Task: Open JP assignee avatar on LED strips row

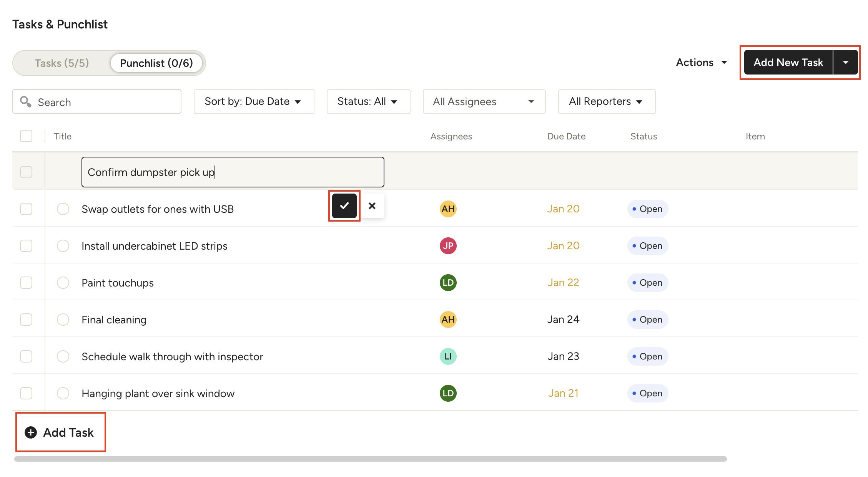Action: [448, 246]
